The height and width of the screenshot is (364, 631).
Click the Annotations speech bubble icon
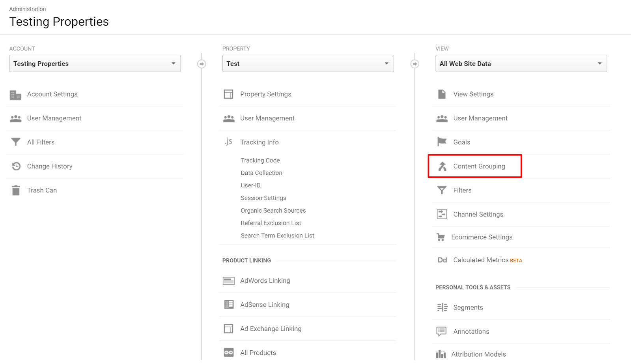[442, 331]
